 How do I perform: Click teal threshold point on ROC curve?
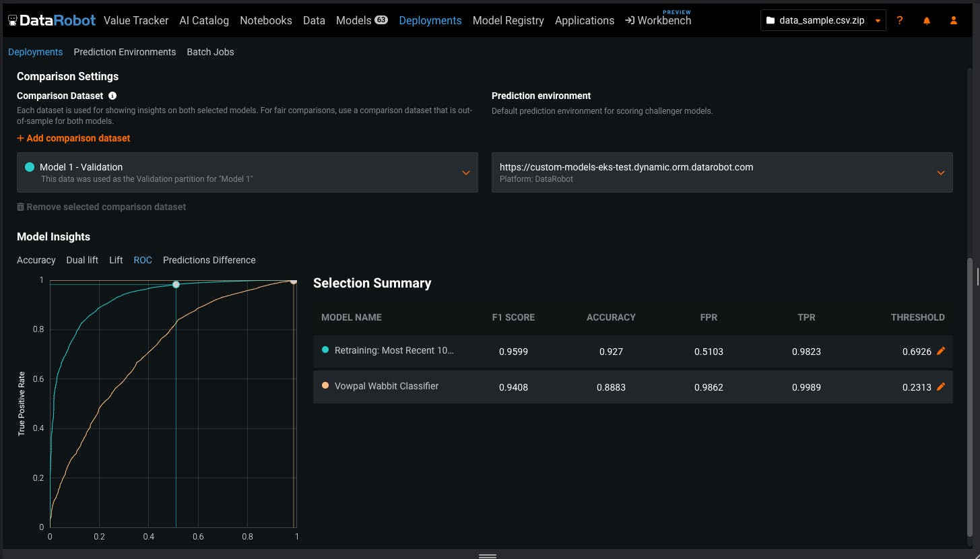176,285
